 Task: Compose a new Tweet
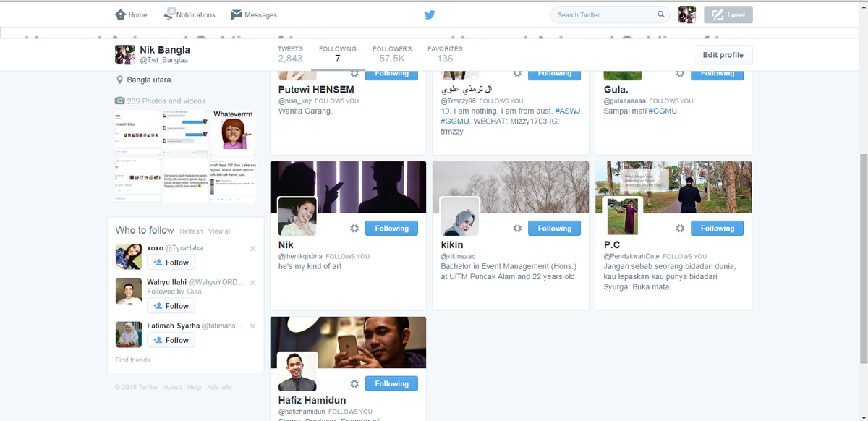pyautogui.click(x=728, y=14)
